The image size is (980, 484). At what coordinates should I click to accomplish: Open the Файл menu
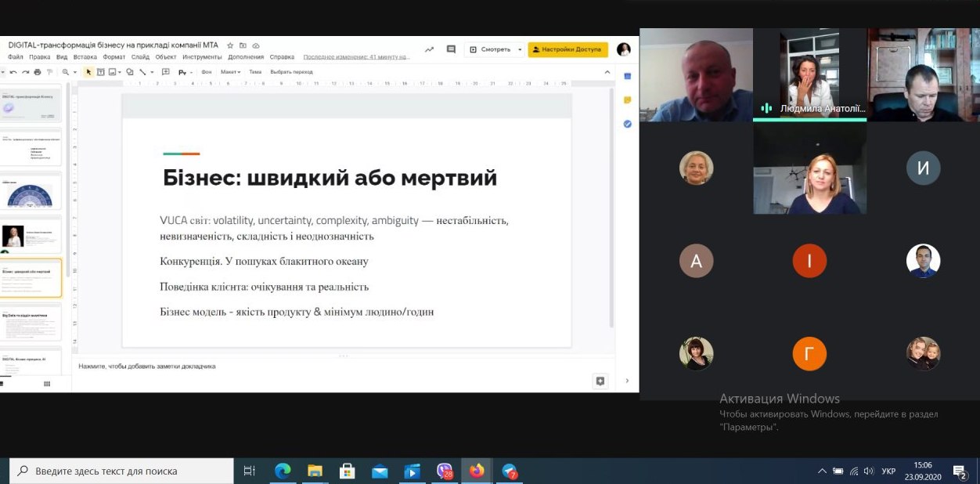16,57
